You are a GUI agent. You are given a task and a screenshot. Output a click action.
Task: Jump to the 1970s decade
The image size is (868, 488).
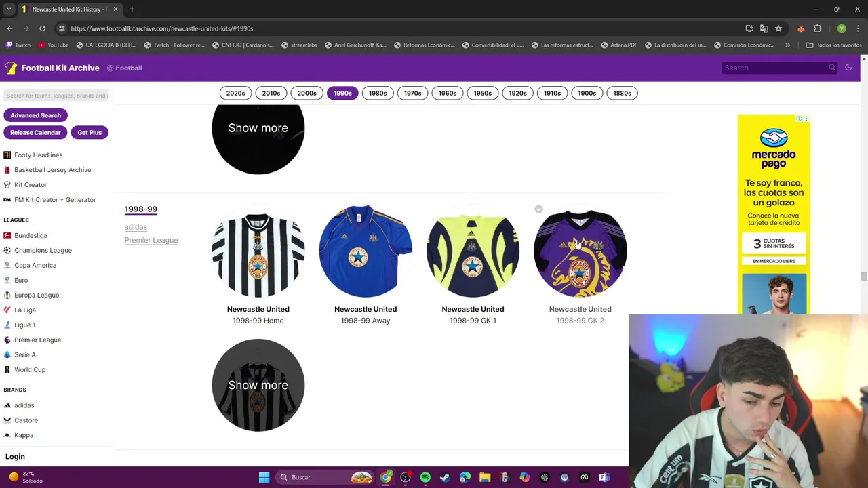tap(413, 94)
